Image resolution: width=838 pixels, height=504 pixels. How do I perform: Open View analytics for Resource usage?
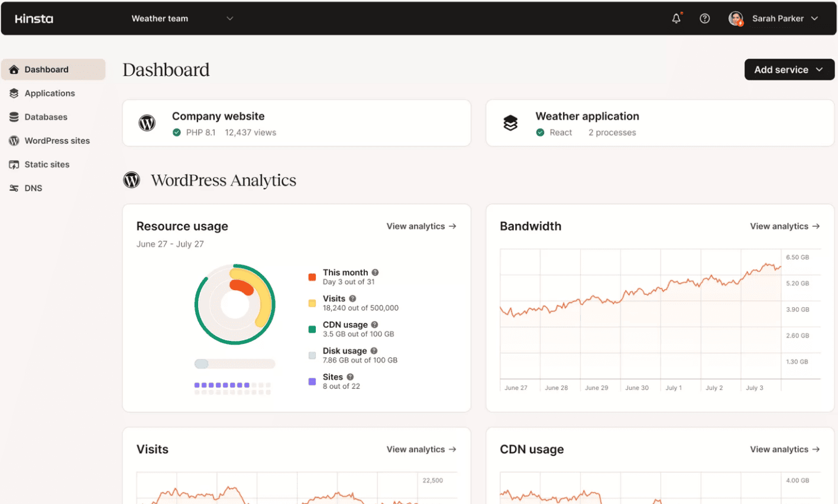coord(421,226)
